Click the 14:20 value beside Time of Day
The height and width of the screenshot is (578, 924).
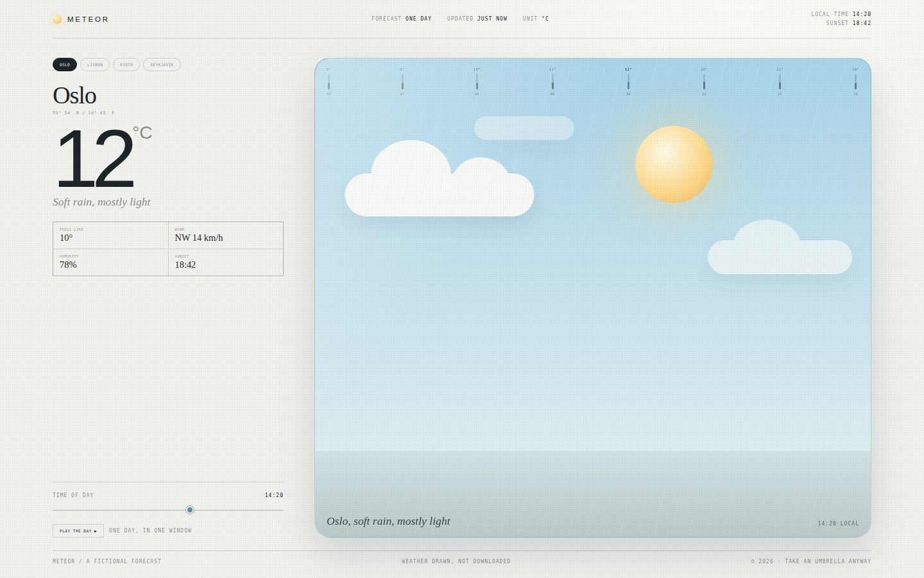coord(274,495)
